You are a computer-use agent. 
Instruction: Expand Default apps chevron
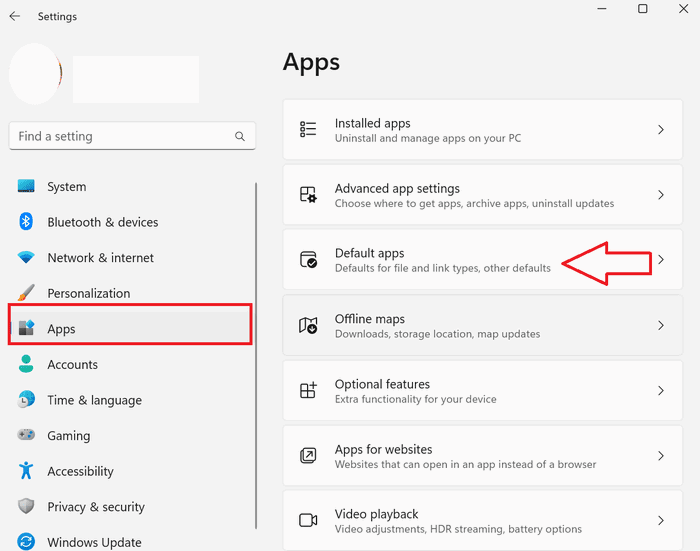tap(661, 259)
